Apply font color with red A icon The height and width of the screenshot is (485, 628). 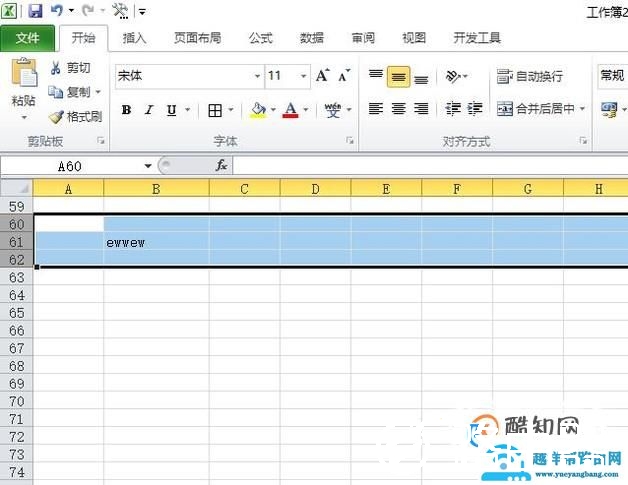click(290, 110)
